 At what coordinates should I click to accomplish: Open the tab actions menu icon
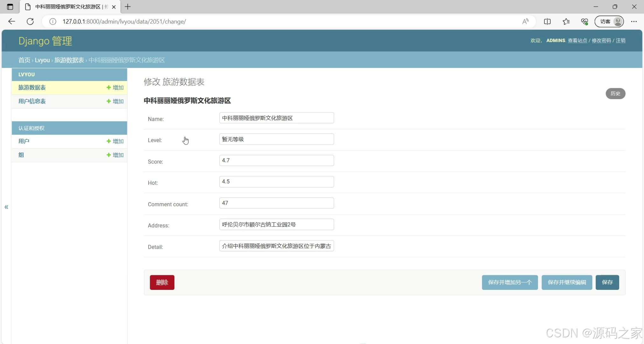tap(10, 7)
